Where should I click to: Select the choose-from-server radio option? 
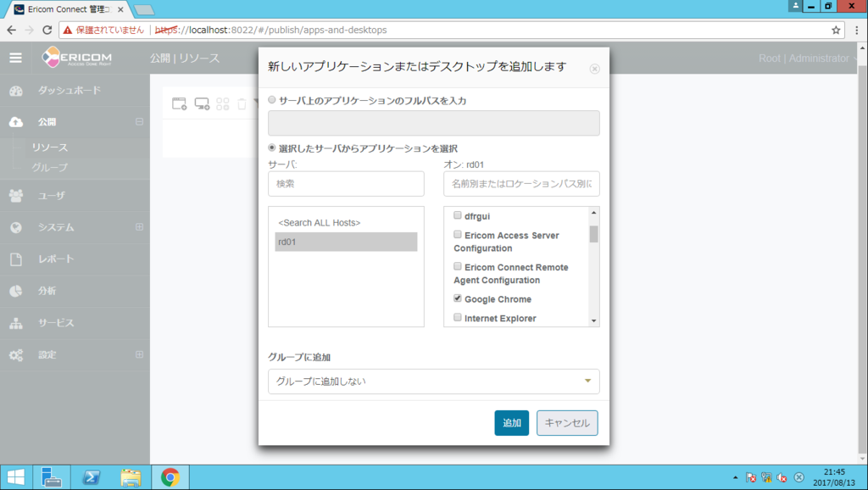click(272, 148)
